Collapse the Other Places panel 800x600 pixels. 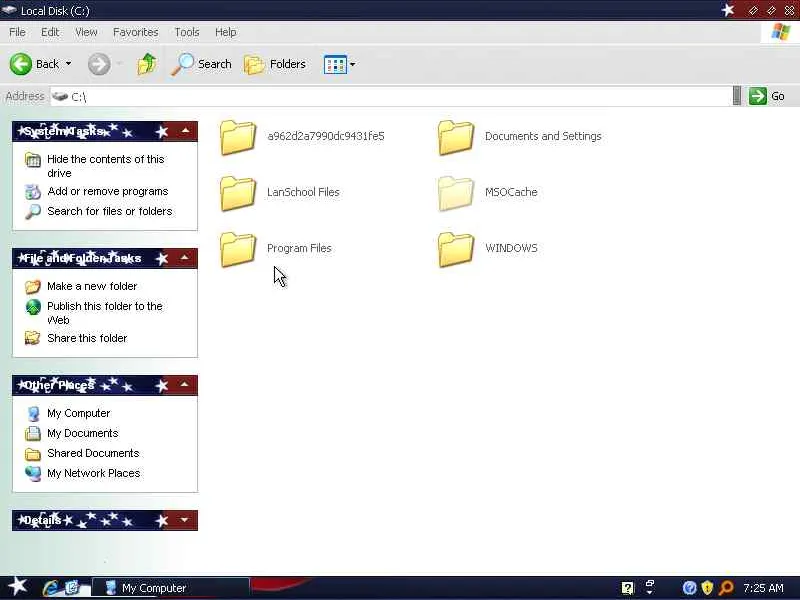coord(185,385)
